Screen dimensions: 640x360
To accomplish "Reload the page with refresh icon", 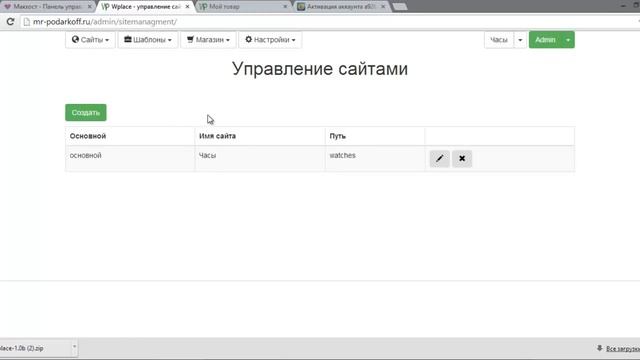I will coord(10,22).
